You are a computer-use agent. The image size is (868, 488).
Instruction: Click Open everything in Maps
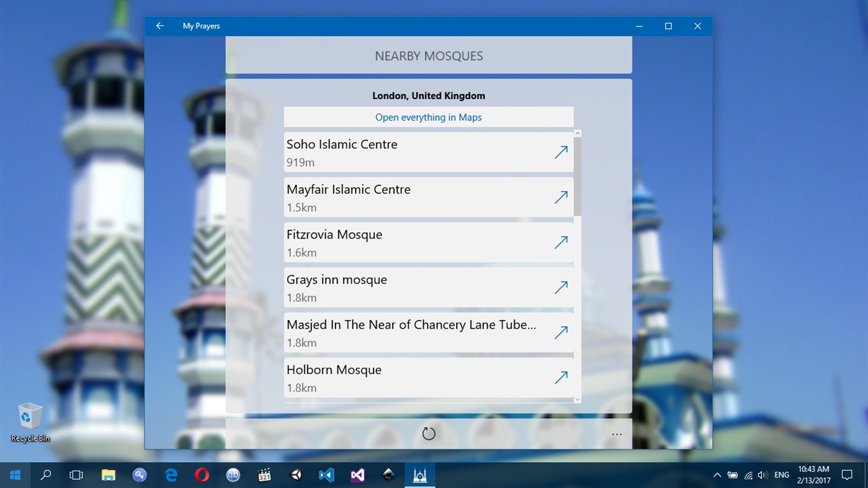pyautogui.click(x=428, y=117)
